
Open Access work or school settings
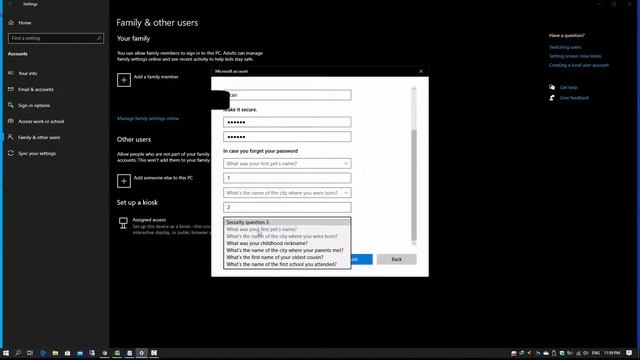[41, 121]
